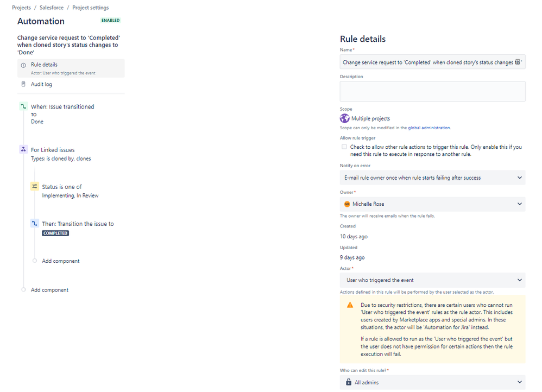This screenshot has width=542, height=392.
Task: Click the 'If a rule is allowed' warning paragraph
Action: click(437, 346)
